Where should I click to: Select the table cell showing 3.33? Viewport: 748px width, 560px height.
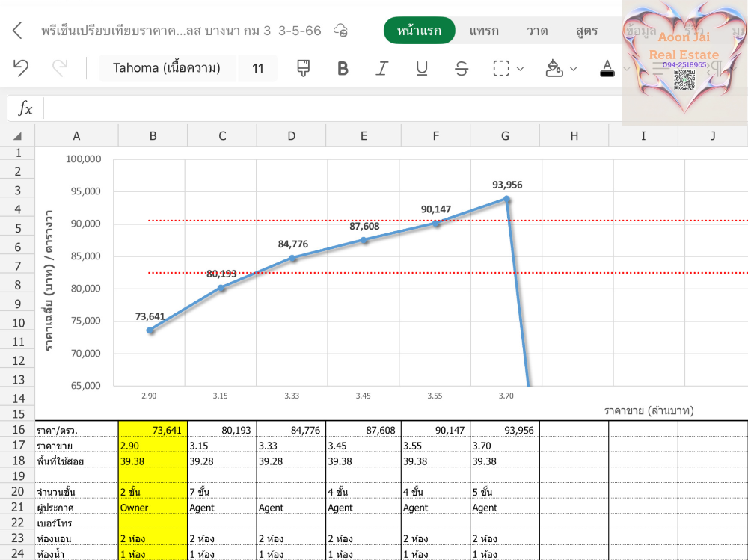pyautogui.click(x=292, y=446)
